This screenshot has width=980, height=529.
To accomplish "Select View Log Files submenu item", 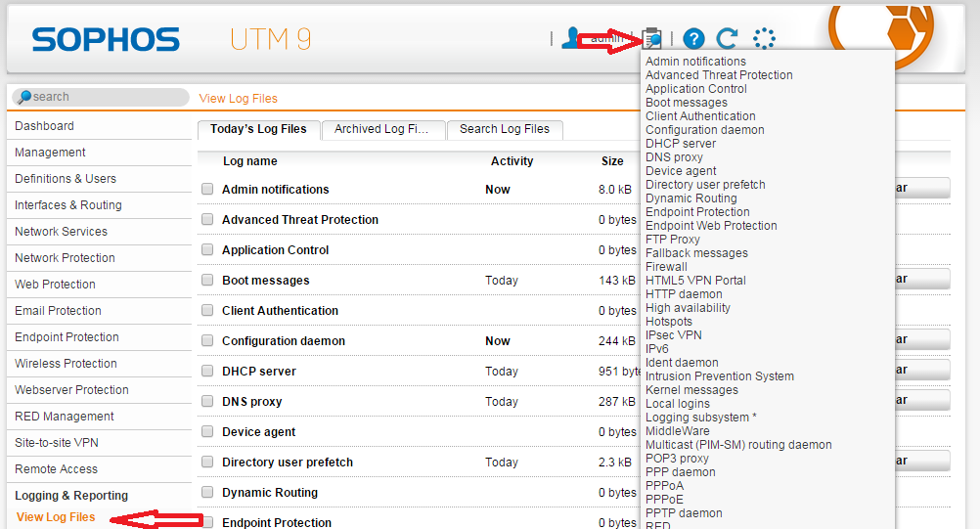I will [x=56, y=517].
